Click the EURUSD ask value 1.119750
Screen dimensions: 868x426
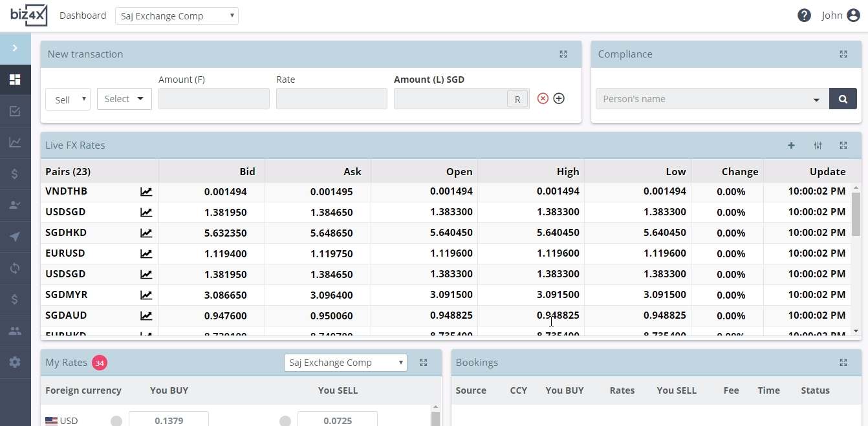(331, 253)
